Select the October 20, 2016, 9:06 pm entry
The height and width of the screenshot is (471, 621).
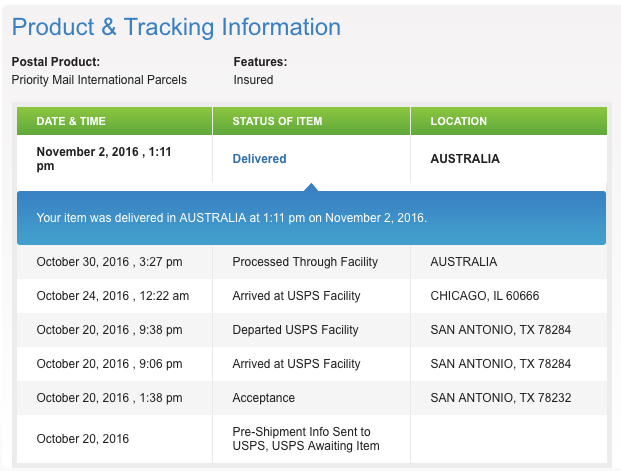pos(109,364)
